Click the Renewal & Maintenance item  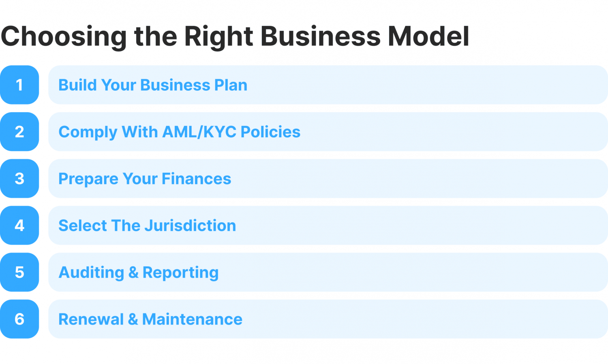[x=328, y=319]
